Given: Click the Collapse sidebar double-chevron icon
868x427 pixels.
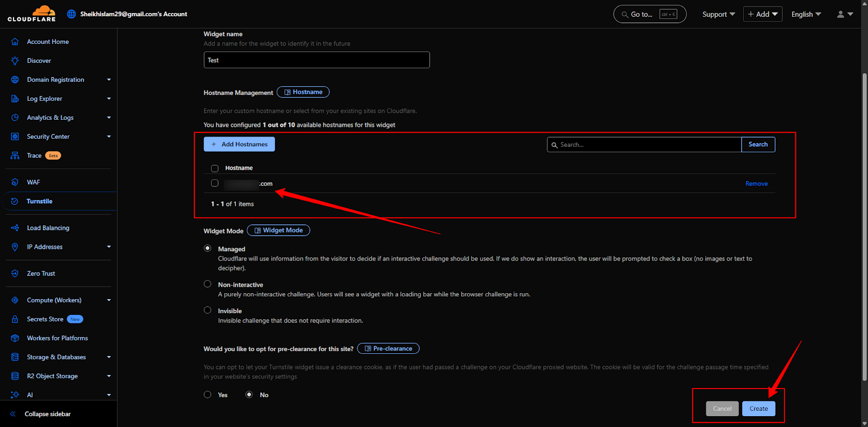Looking at the screenshot, I should click(13, 414).
